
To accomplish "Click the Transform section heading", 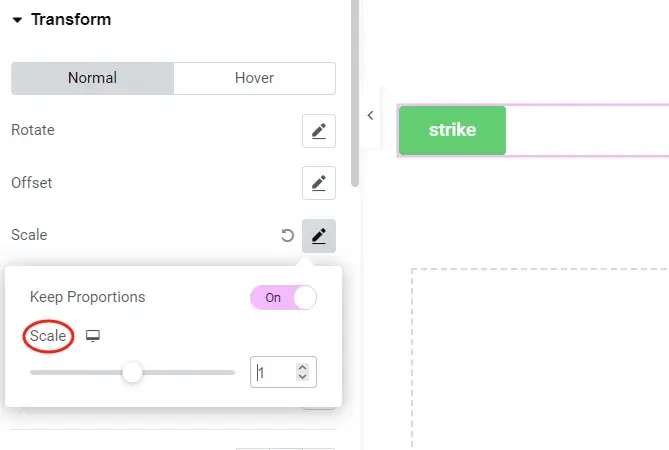I will click(x=71, y=20).
